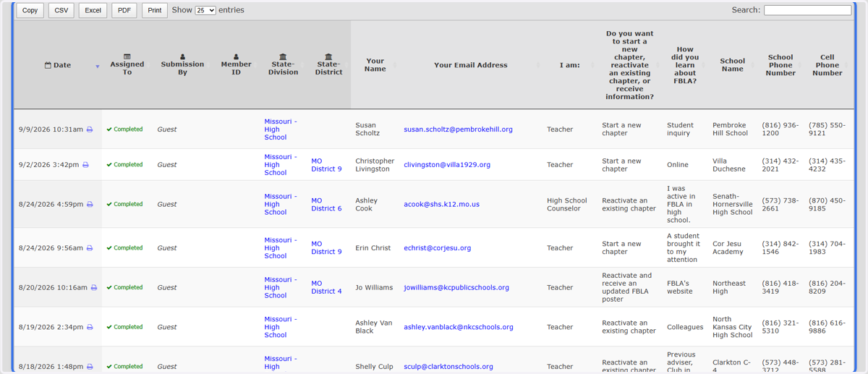
Task: Sort by School Phone Number column
Action: click(780, 65)
